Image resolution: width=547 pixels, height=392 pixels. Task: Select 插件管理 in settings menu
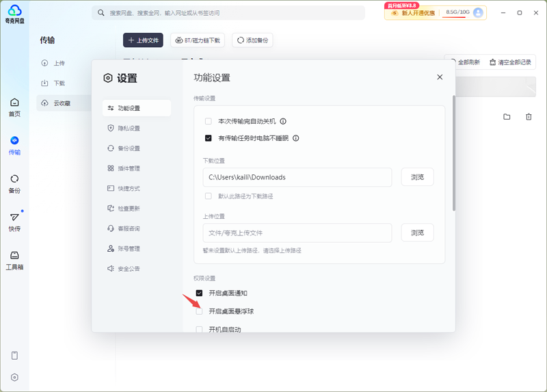pos(129,168)
